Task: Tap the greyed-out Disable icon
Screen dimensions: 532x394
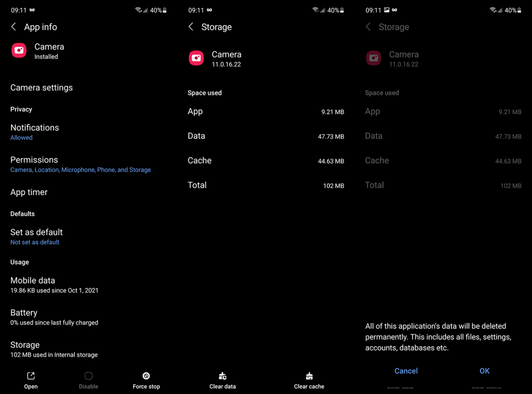Action: click(88, 376)
